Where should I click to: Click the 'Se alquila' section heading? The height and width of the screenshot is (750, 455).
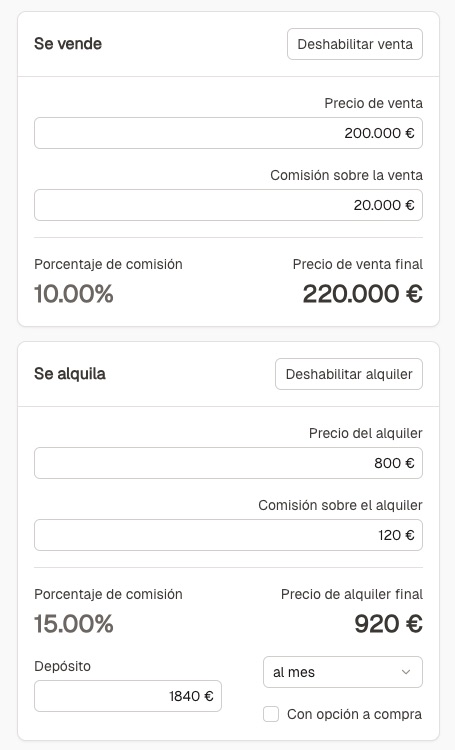tap(70, 374)
